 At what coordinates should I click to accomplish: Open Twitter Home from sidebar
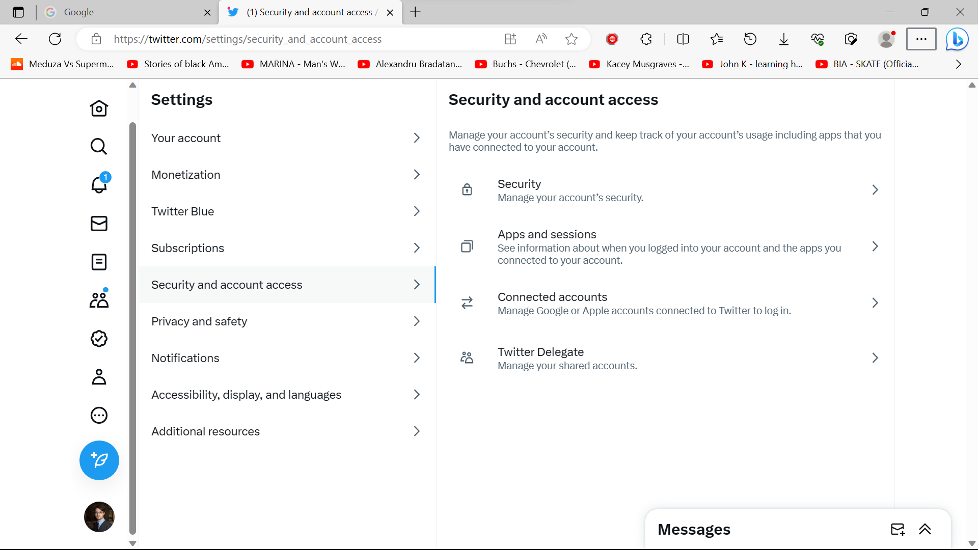[x=99, y=108]
